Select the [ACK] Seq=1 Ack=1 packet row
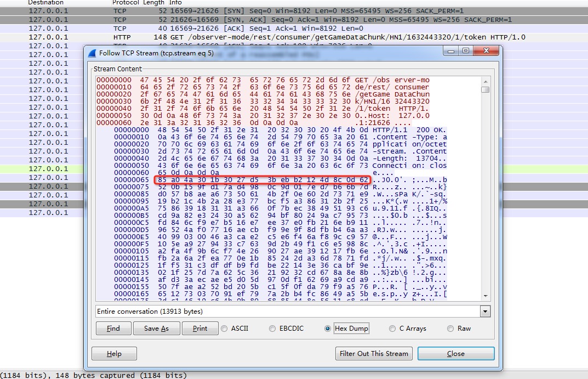The height and width of the screenshot is (379, 588). [x=294, y=28]
